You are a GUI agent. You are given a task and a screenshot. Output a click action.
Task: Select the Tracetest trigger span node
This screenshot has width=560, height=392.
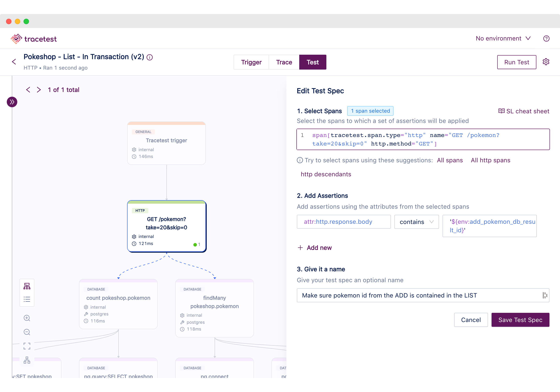167,143
